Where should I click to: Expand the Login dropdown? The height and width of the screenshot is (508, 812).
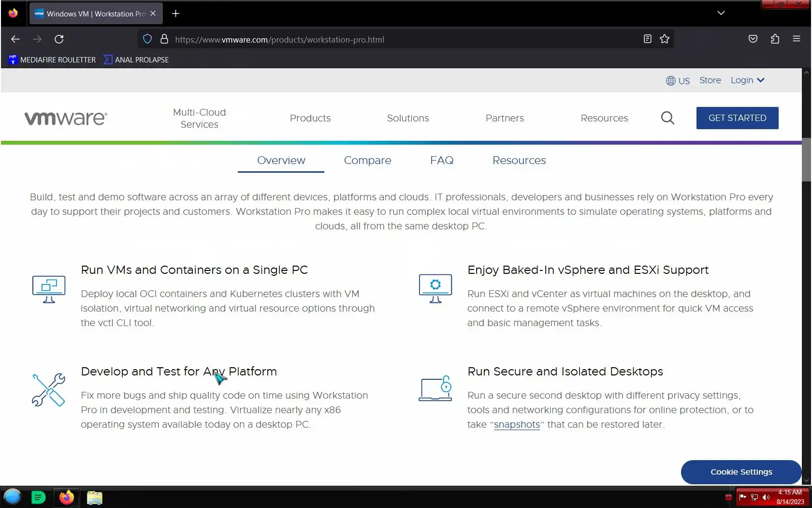coord(747,80)
